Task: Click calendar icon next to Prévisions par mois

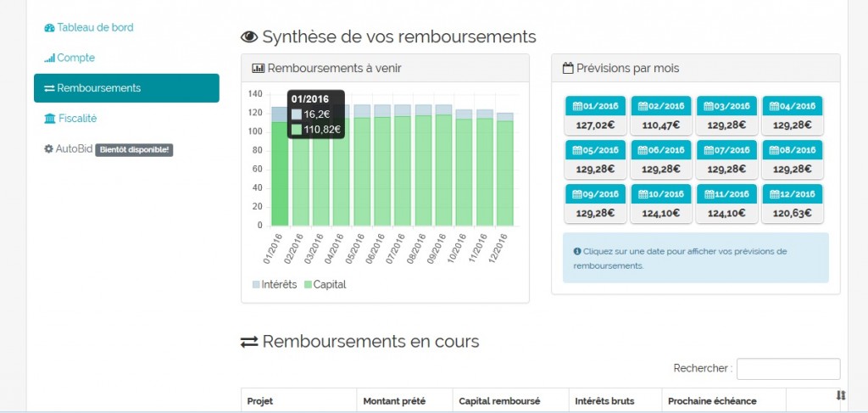Action: pos(568,68)
